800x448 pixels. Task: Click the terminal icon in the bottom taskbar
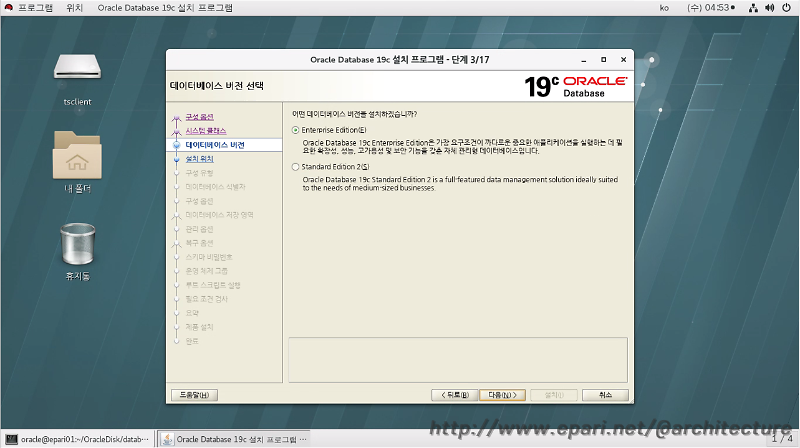click(x=11, y=439)
